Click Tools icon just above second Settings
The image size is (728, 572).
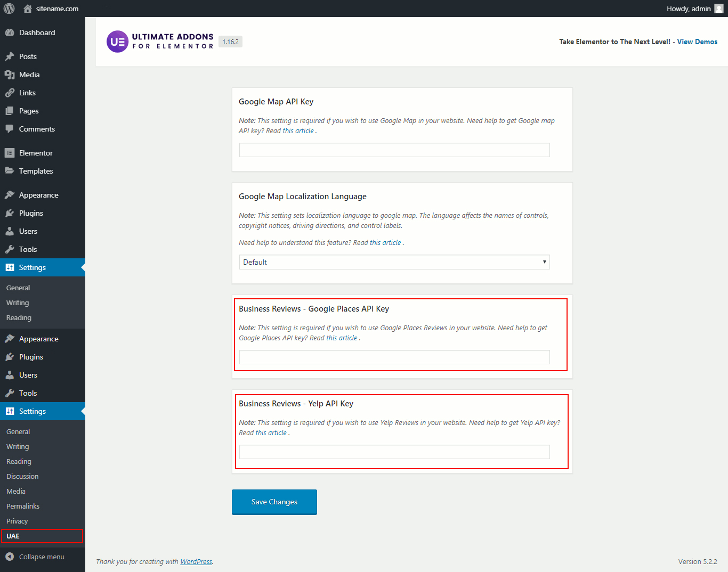(10, 393)
